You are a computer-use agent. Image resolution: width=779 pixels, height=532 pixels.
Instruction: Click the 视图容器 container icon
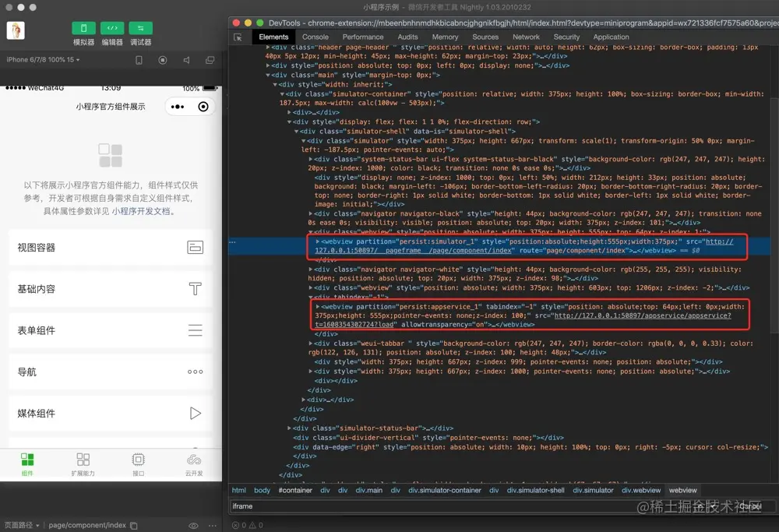click(x=196, y=248)
